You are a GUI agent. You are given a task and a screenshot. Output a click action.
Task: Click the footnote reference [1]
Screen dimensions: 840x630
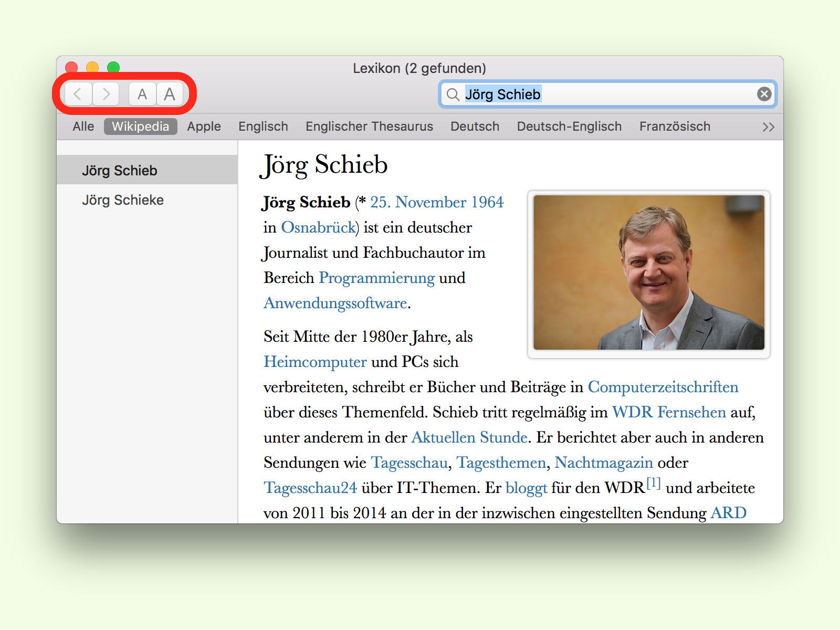[x=654, y=482]
